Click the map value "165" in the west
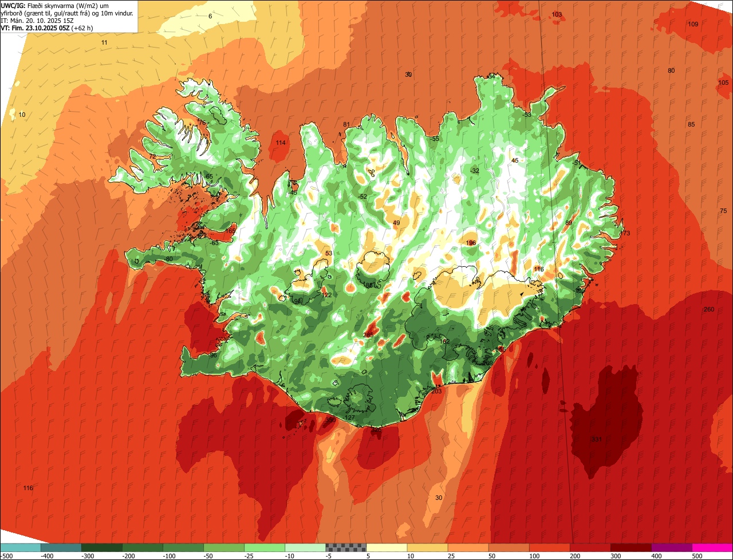This screenshot has width=733, height=560. [x=230, y=231]
